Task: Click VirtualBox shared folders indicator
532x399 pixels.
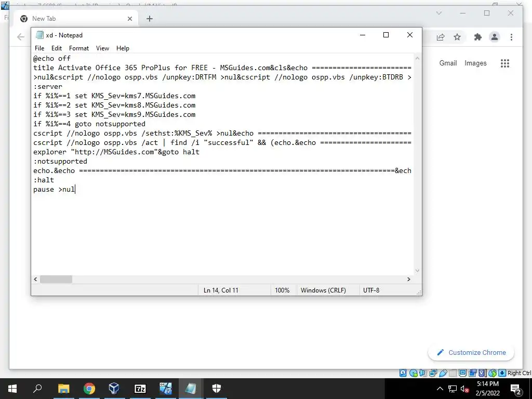Action: (x=453, y=373)
